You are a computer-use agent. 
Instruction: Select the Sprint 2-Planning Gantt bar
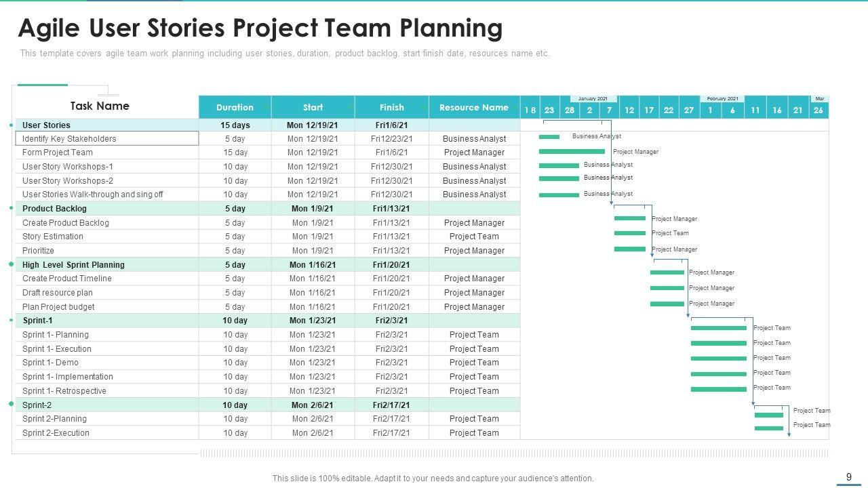(x=768, y=415)
